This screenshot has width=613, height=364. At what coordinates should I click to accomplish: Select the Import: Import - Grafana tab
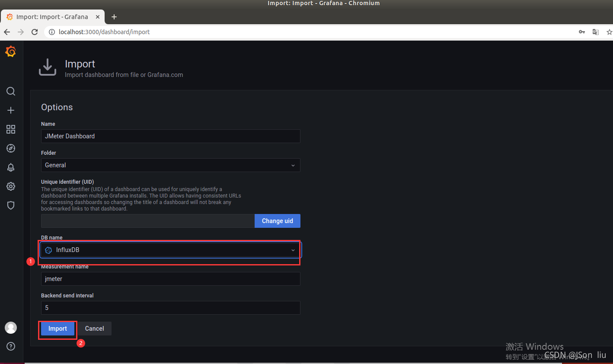click(53, 17)
